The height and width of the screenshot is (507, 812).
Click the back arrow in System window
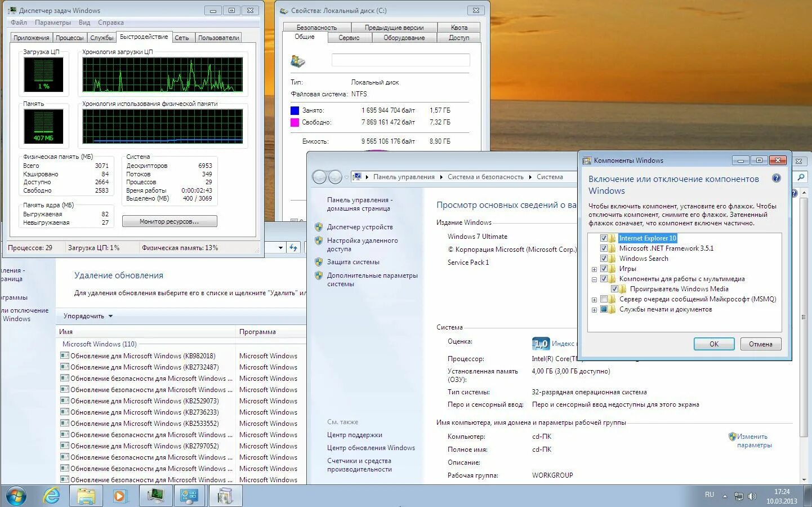[x=319, y=177]
